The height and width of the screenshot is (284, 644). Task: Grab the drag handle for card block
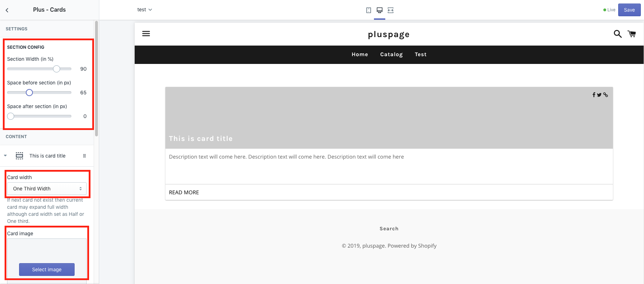tap(84, 156)
